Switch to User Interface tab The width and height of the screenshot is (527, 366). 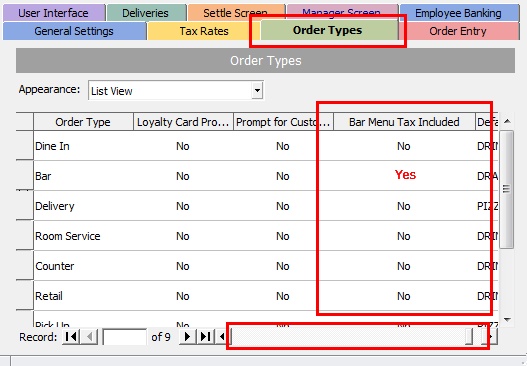click(54, 13)
